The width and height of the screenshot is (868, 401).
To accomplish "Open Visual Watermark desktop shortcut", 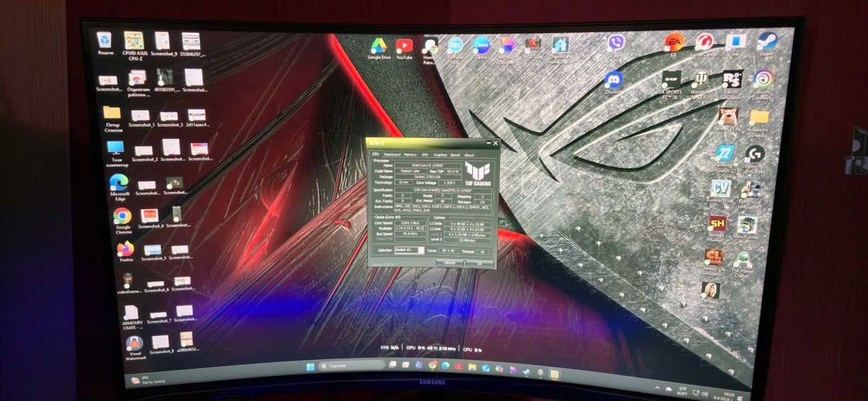I will [135, 348].
